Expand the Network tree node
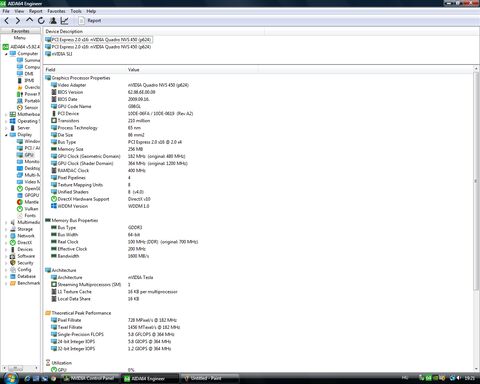 pyautogui.click(x=6, y=236)
